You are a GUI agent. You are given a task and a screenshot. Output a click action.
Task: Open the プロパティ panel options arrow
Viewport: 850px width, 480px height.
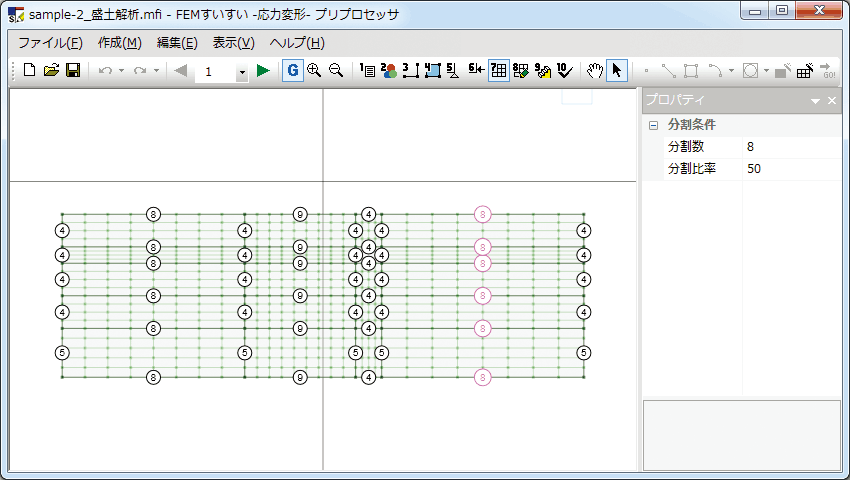[815, 101]
